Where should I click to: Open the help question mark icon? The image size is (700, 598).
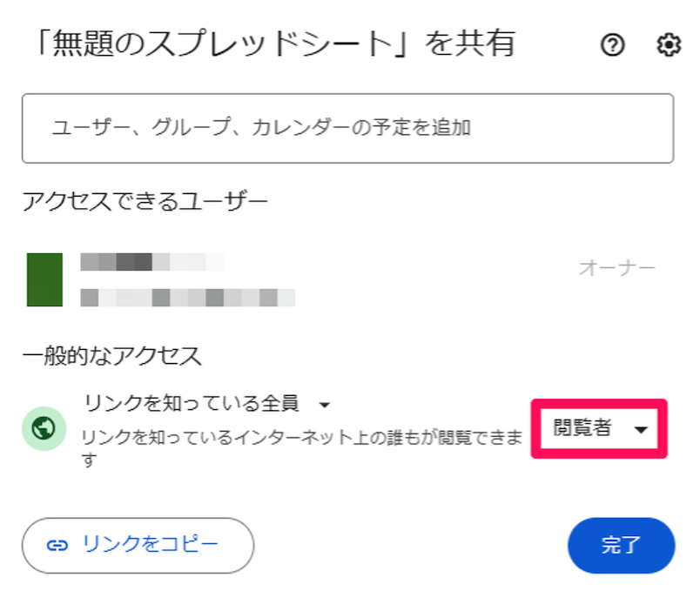[x=613, y=46]
